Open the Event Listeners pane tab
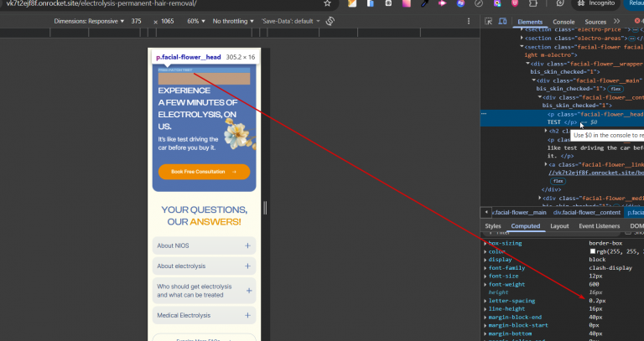The height and width of the screenshot is (341, 644). (x=600, y=226)
